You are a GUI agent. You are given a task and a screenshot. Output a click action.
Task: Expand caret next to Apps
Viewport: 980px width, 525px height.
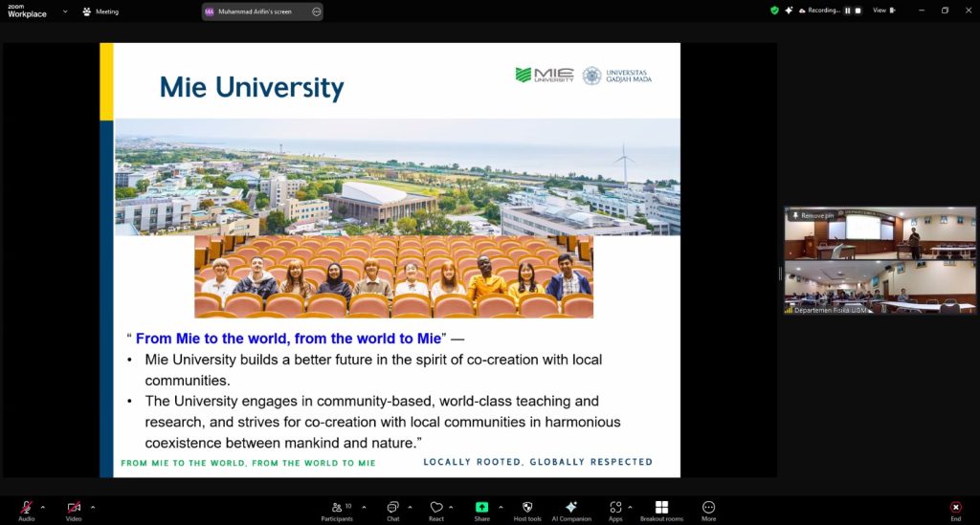click(x=630, y=507)
